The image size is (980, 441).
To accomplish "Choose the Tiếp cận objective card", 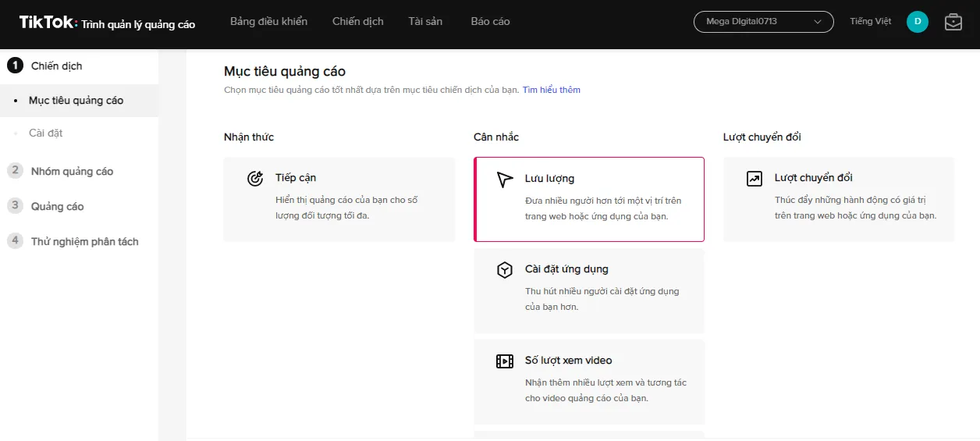I will pos(339,200).
